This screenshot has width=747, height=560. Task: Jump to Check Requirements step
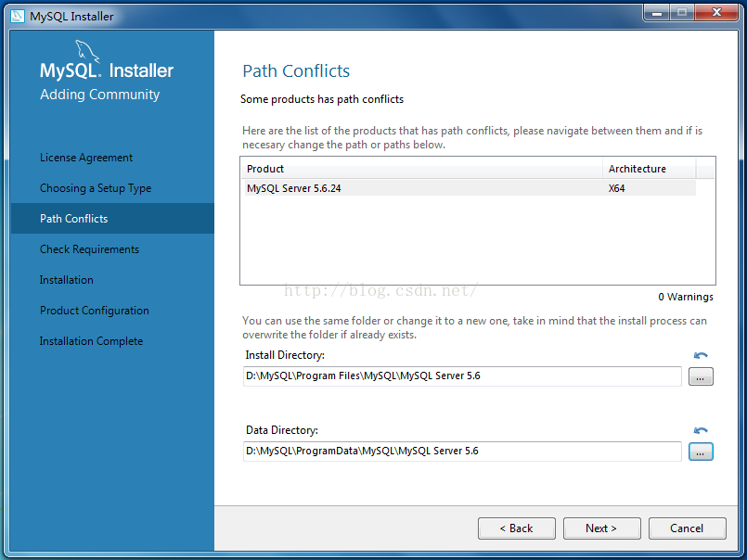click(x=89, y=249)
